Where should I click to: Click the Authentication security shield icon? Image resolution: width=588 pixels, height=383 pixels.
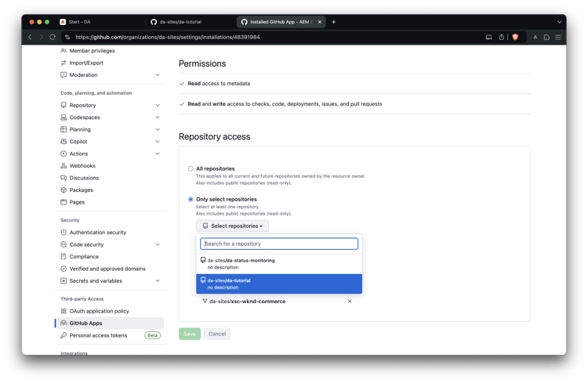[64, 233]
